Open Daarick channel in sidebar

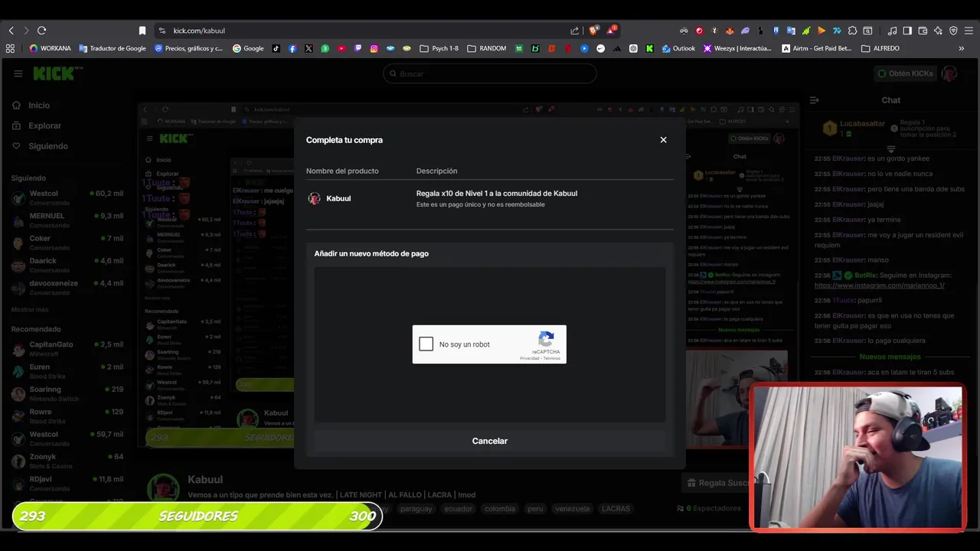67,265
